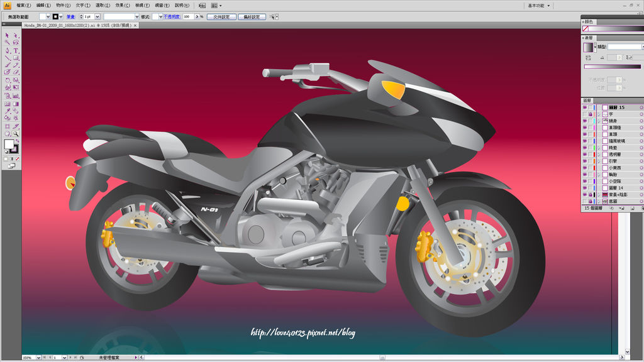644x362 pixels.
Task: Activate the Zoom magnifier tool
Action: [16, 134]
